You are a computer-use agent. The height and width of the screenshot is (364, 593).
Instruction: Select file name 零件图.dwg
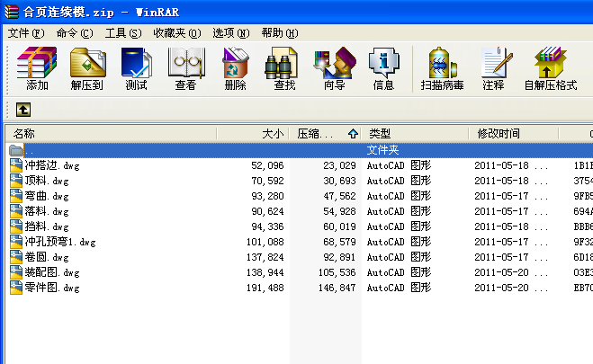[52, 288]
